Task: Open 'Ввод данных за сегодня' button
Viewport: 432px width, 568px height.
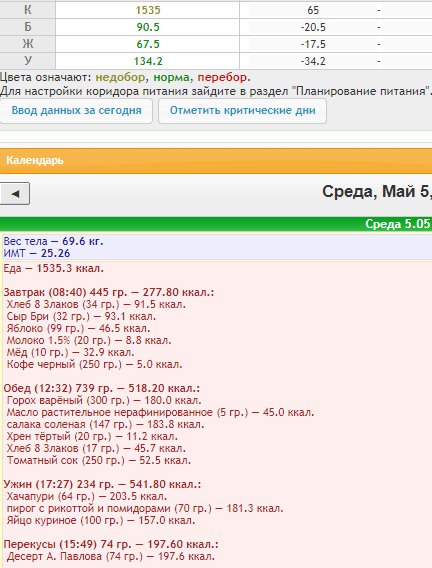Action: [x=76, y=110]
